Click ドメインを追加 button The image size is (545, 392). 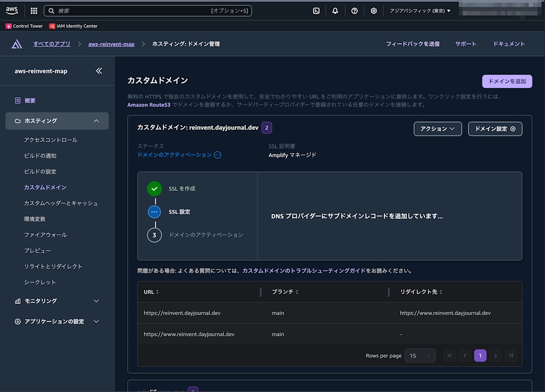coord(507,81)
